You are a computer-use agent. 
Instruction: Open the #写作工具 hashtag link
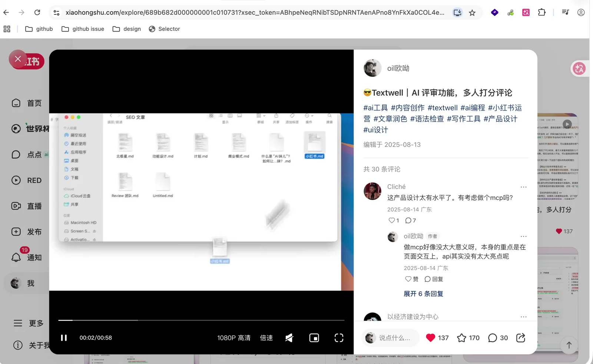(464, 119)
